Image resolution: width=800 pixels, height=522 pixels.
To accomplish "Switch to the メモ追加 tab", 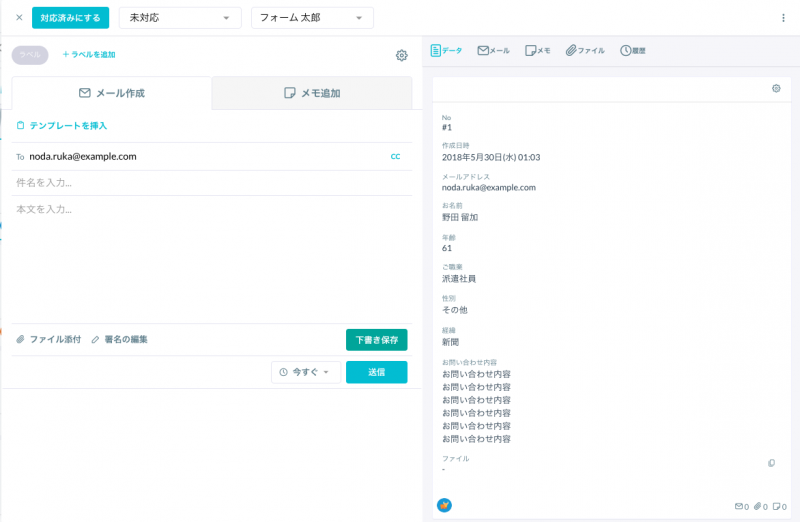I will click(x=312, y=93).
